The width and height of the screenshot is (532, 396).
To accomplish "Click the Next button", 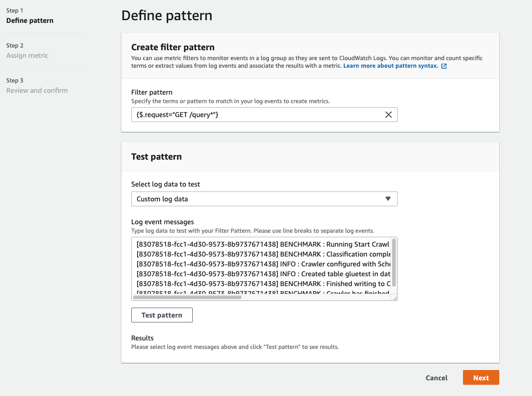I will (x=481, y=377).
